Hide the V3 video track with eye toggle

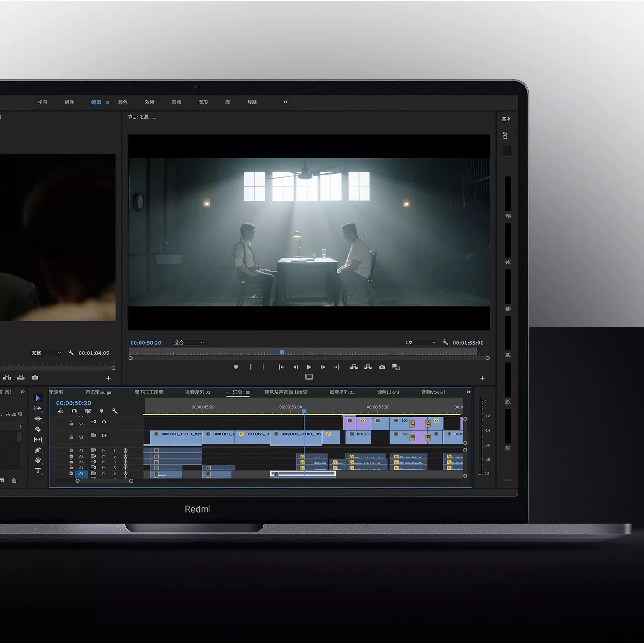coord(105,422)
